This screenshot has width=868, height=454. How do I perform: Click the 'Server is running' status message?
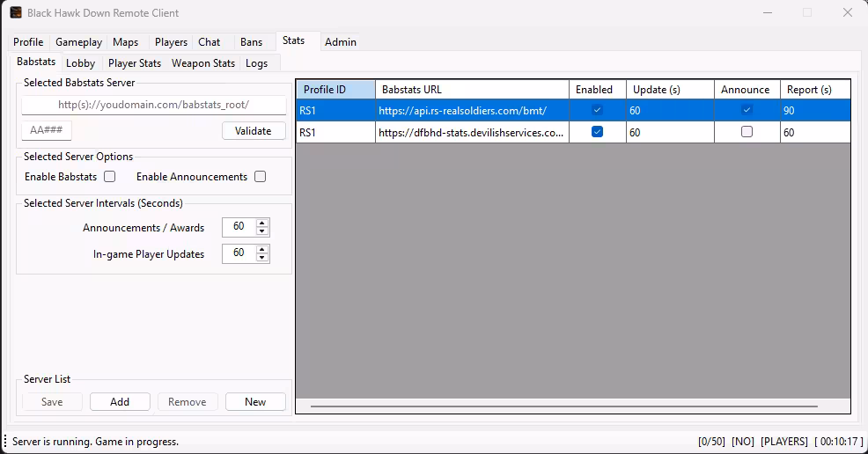(x=95, y=442)
